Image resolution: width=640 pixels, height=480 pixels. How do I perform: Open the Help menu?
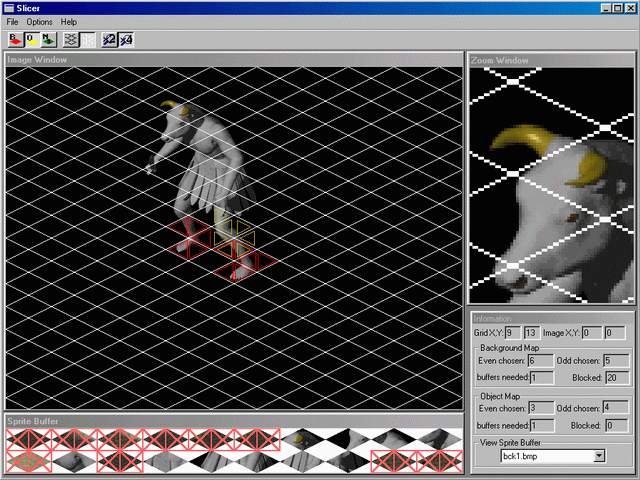pyautogui.click(x=68, y=22)
